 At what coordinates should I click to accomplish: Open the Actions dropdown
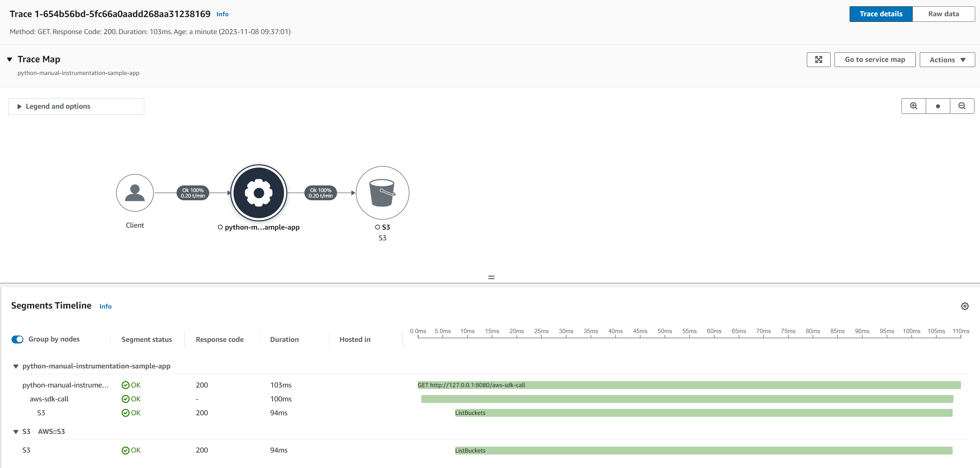[947, 59]
